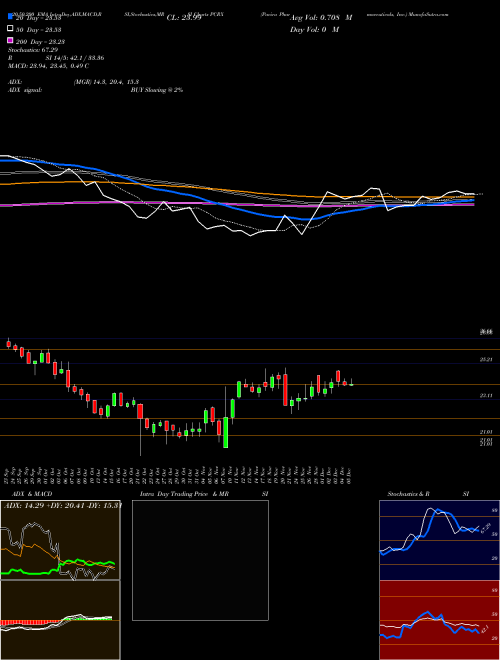The width and height of the screenshot is (500, 660).
Task: Click the 'ADX & MACD' panel title
Action: pos(32,494)
